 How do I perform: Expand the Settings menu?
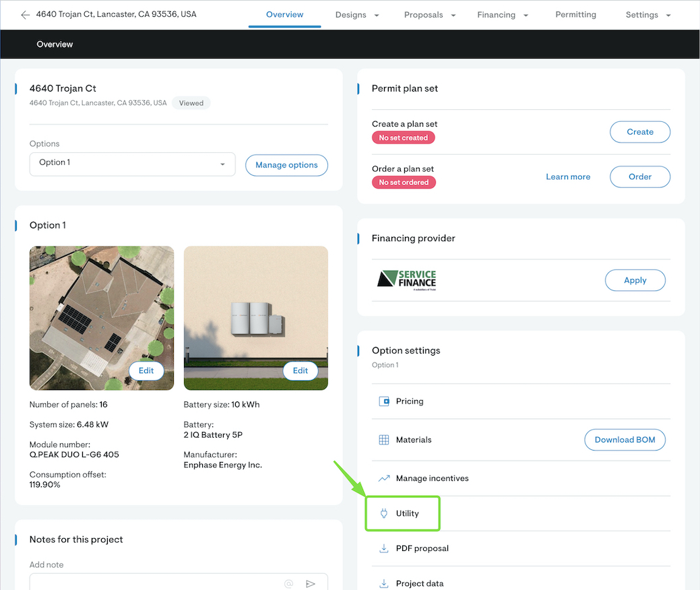(x=648, y=15)
